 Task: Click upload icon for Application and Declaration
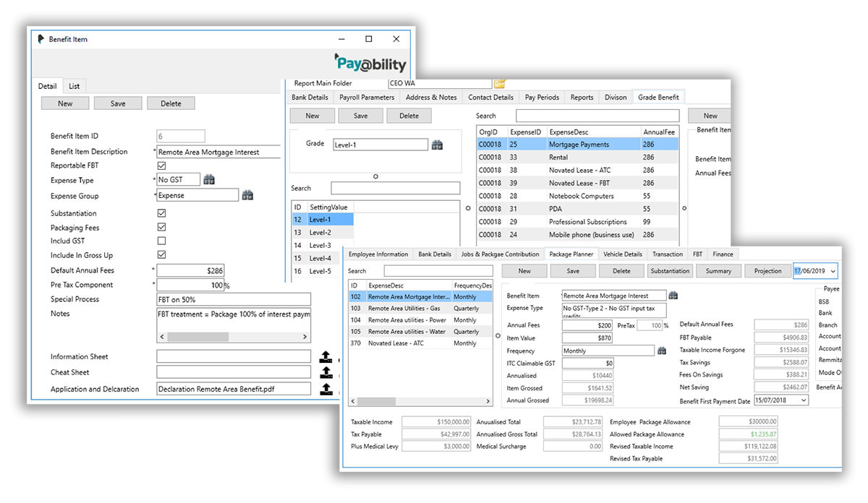[x=326, y=389]
